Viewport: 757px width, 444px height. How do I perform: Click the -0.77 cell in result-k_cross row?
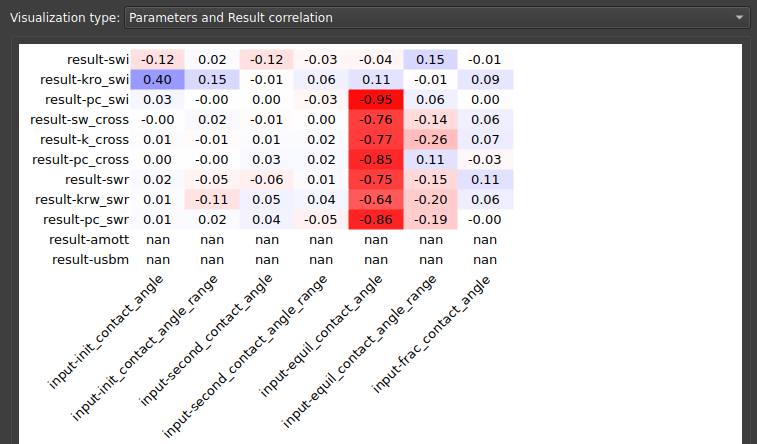375,139
